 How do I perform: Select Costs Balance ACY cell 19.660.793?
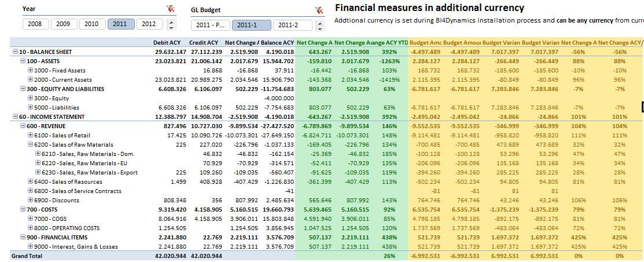pyautogui.click(x=278, y=209)
